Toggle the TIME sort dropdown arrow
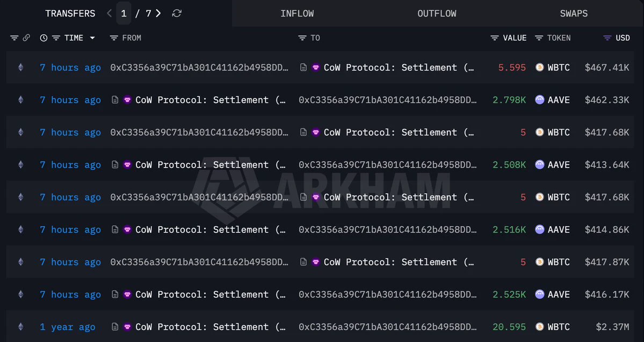Screen dimensions: 644x342 coord(92,38)
